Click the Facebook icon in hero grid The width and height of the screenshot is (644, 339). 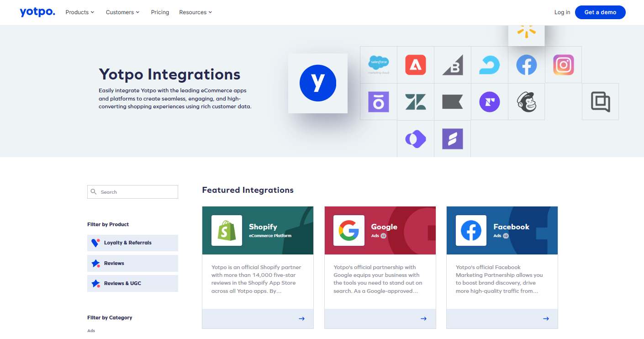click(x=526, y=65)
